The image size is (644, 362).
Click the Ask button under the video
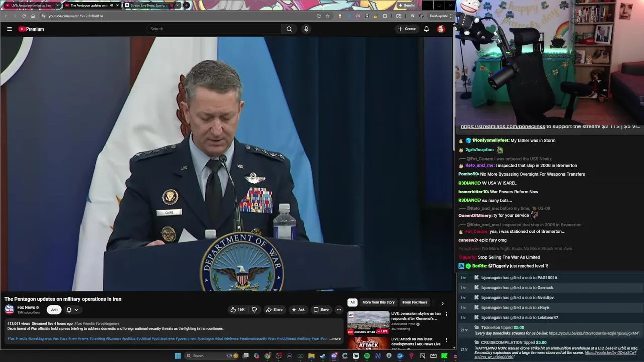click(298, 310)
